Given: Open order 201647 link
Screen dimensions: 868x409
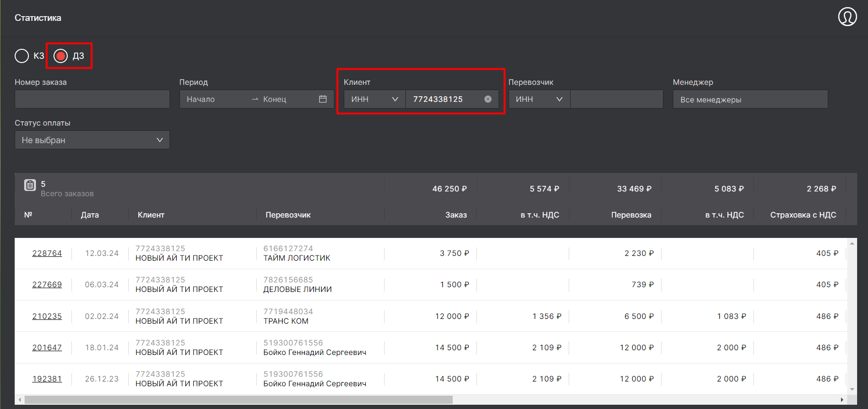Looking at the screenshot, I should tap(47, 347).
